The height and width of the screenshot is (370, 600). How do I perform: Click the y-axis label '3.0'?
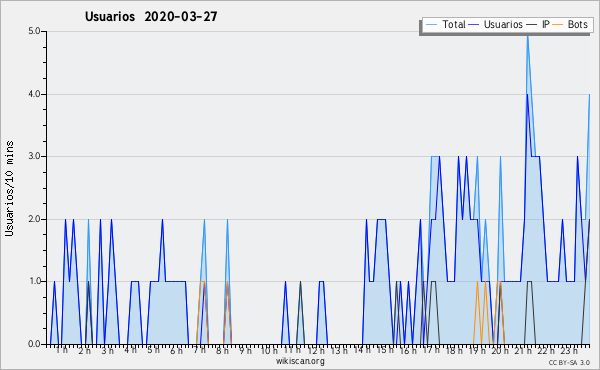click(x=34, y=156)
